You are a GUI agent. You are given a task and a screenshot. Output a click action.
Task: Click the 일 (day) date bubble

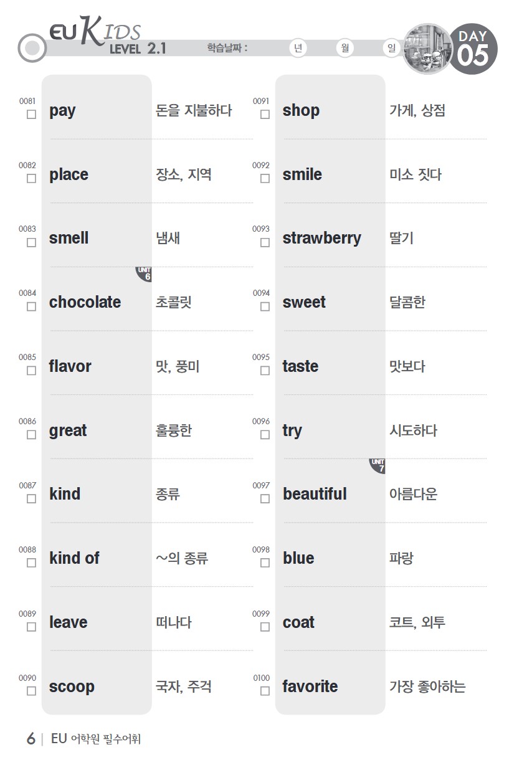point(391,49)
